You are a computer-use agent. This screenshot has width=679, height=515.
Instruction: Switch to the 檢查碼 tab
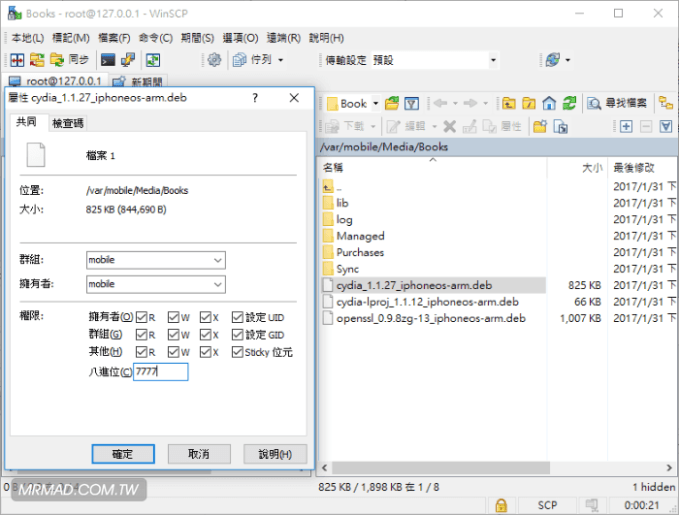pyautogui.click(x=68, y=123)
